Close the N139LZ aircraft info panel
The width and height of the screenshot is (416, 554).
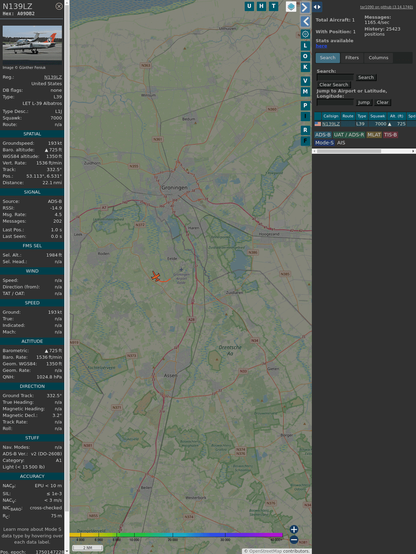click(59, 6)
